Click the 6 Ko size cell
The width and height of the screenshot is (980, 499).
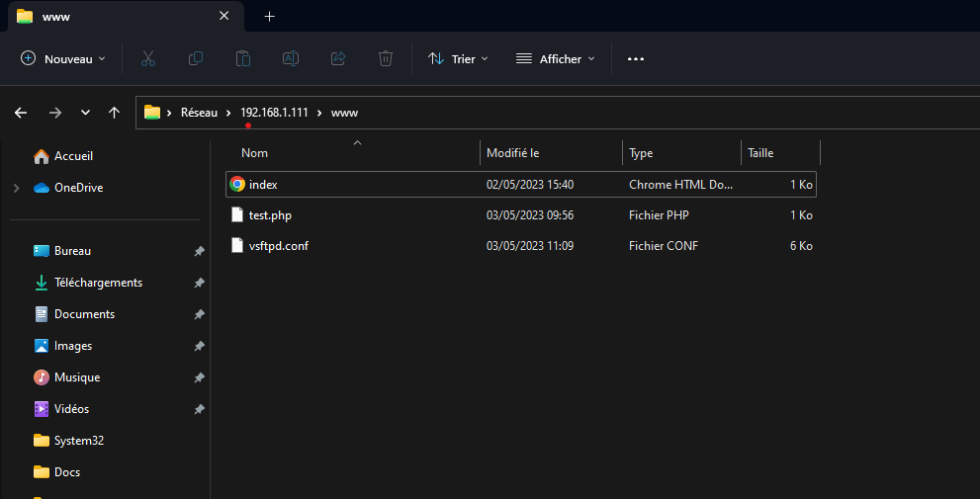pos(801,245)
